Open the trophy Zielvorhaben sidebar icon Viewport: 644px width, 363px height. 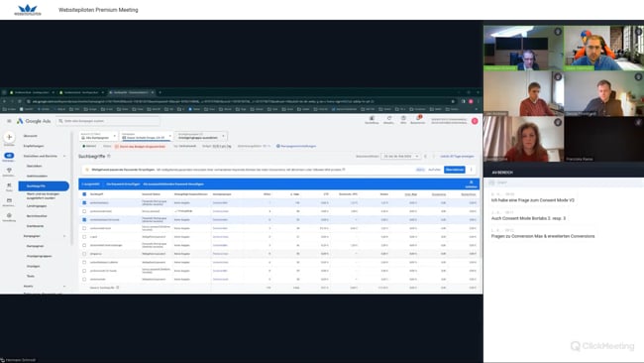click(9, 171)
